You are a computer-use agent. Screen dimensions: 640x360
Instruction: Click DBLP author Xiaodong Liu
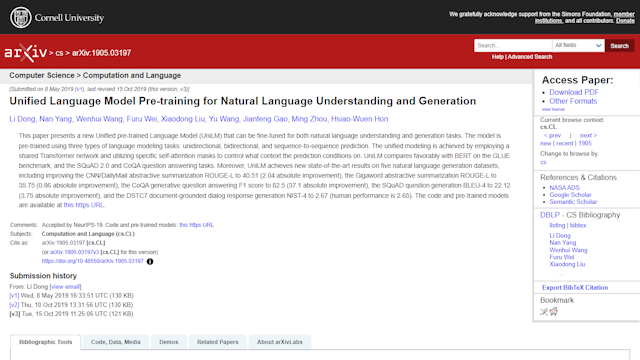tap(567, 264)
